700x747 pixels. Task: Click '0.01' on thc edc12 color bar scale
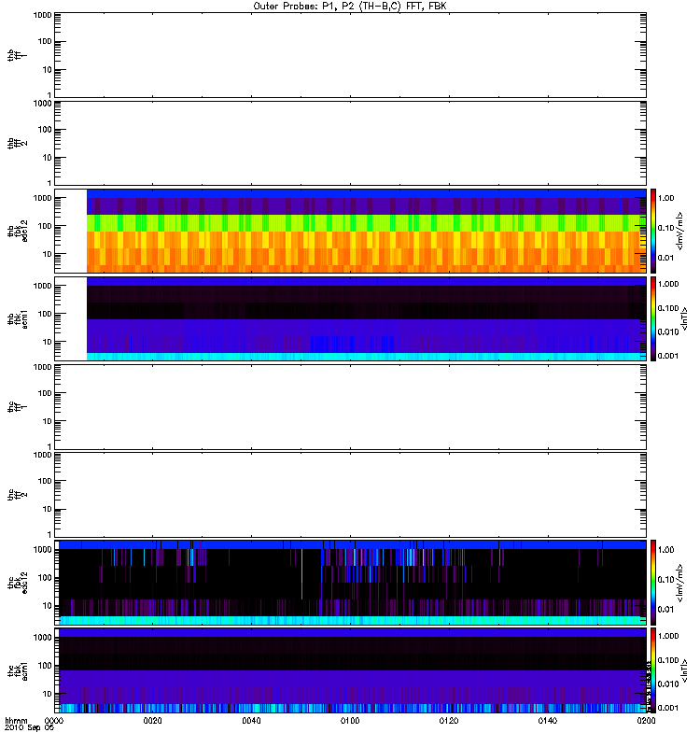pos(666,610)
